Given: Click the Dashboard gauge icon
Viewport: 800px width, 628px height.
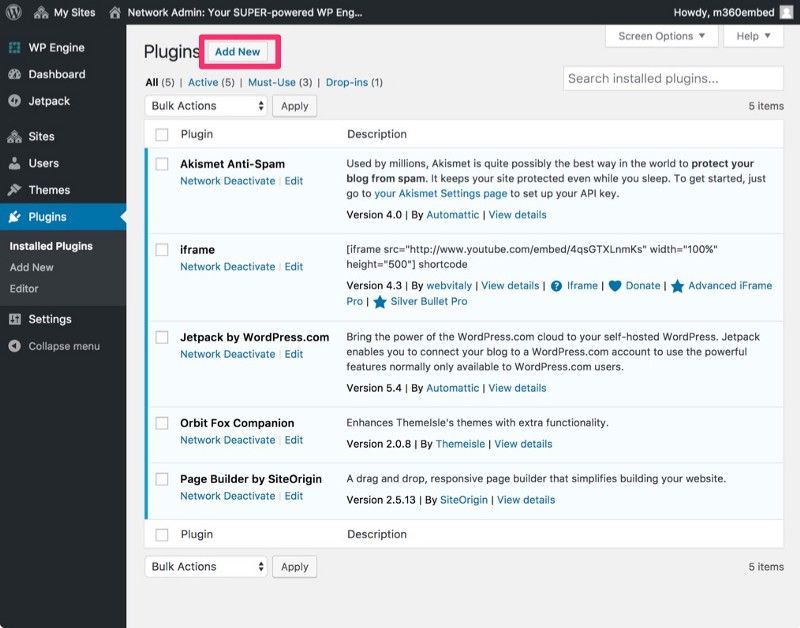Looking at the screenshot, I should (15, 74).
